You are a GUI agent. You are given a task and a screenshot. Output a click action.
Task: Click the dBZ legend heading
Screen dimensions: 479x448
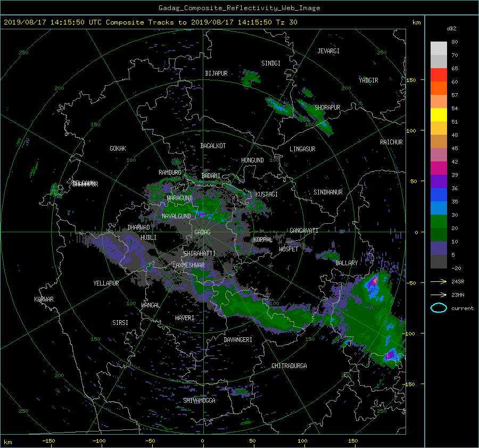tap(451, 29)
